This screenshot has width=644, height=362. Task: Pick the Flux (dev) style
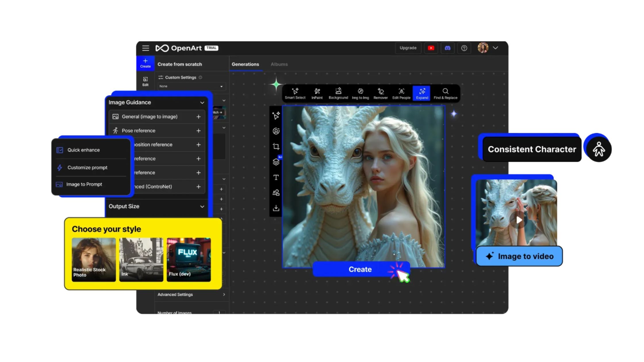pos(189,259)
